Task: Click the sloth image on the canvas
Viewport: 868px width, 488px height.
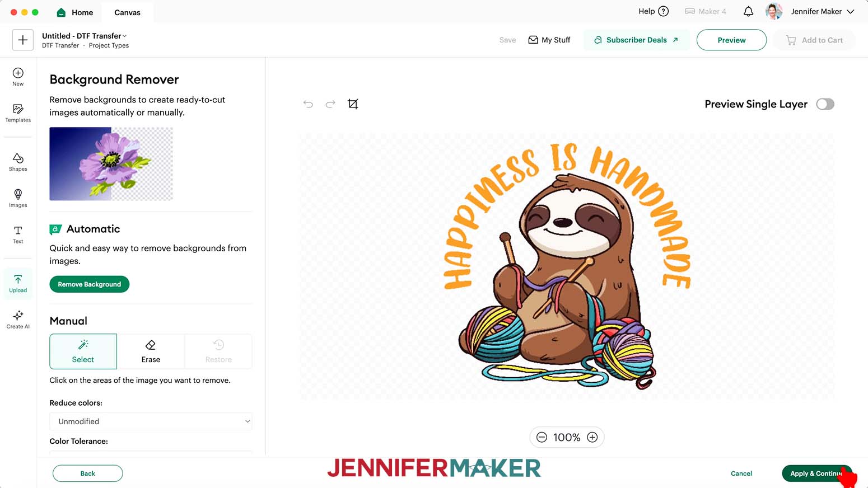Action: [567, 266]
